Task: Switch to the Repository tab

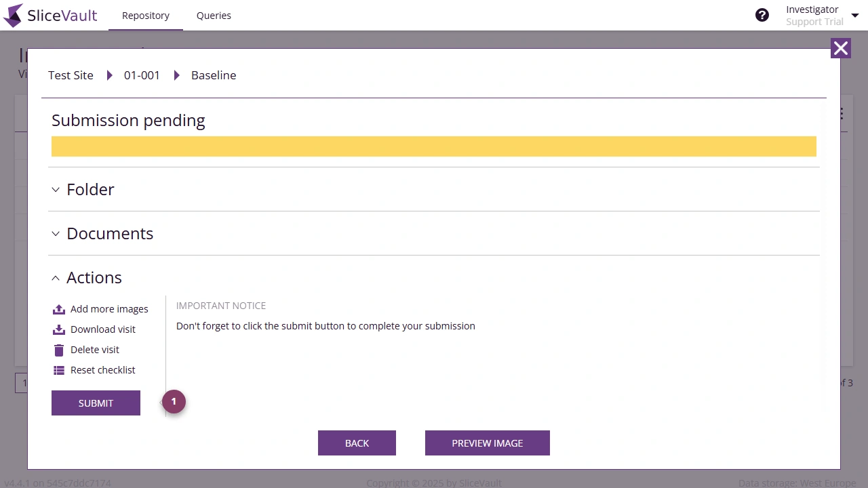Action: click(x=146, y=15)
